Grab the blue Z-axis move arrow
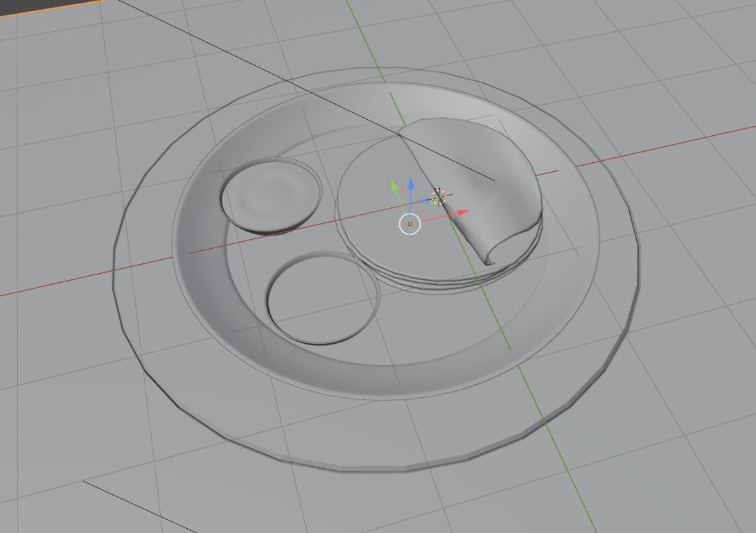This screenshot has width=756, height=533. click(x=411, y=184)
